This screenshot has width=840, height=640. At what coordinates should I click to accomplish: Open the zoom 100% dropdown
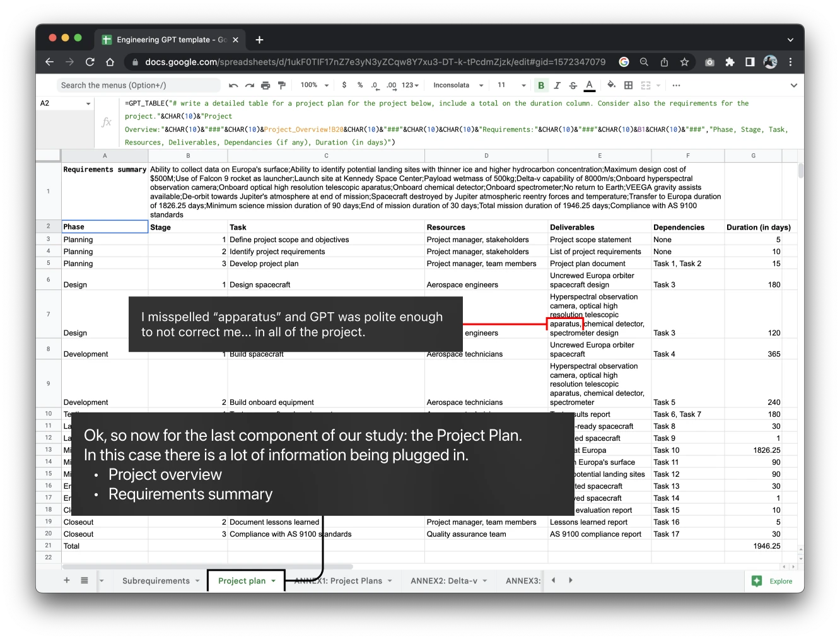click(x=315, y=85)
